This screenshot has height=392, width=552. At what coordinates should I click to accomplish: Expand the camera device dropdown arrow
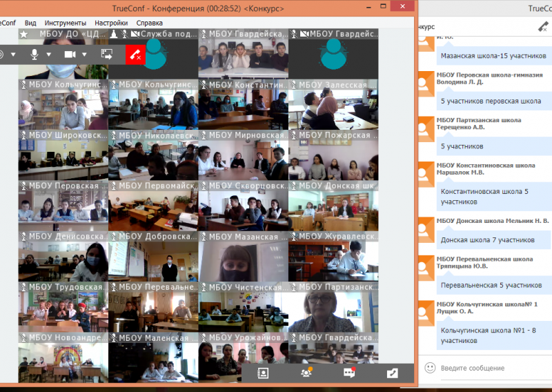[85, 55]
